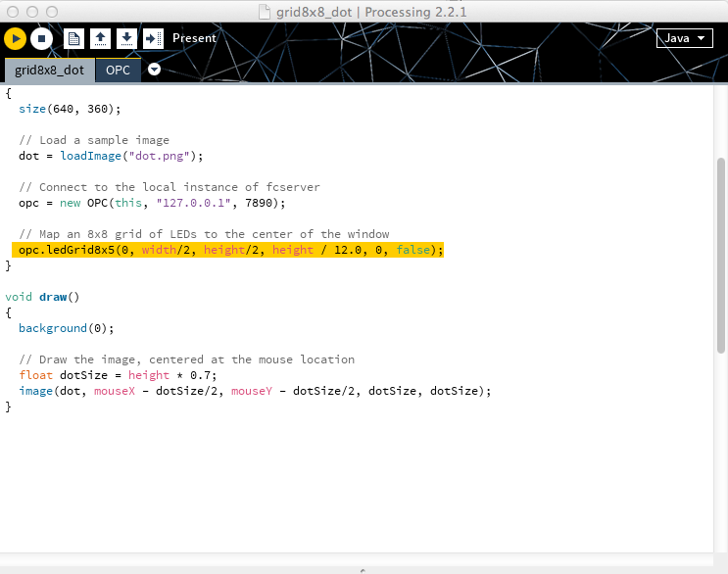Click the mouseX variable in the image call
The height and width of the screenshot is (574, 728).
[x=115, y=391]
